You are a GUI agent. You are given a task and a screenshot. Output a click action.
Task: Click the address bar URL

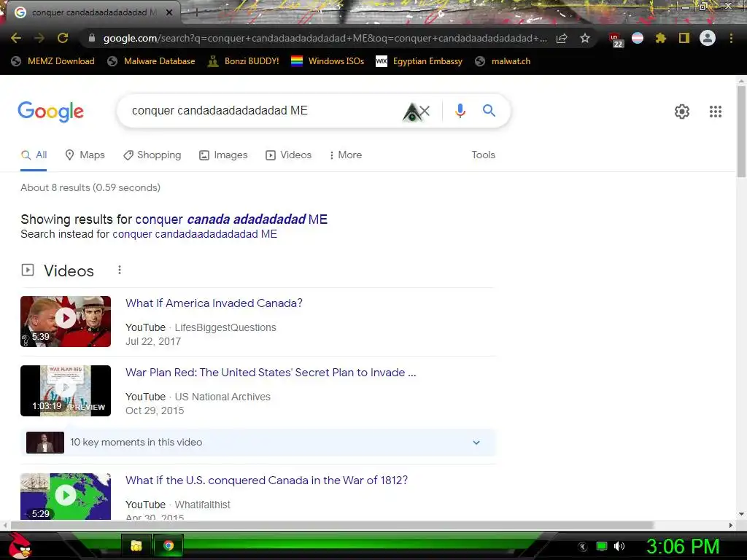(325, 38)
